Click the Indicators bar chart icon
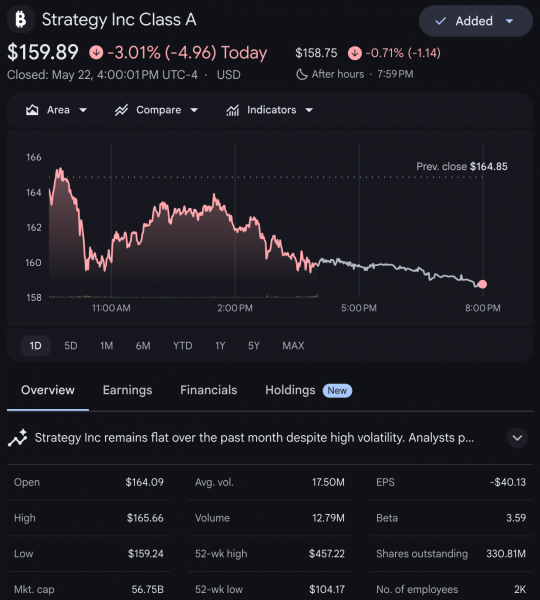This screenshot has height=600, width=540. pyautogui.click(x=232, y=110)
